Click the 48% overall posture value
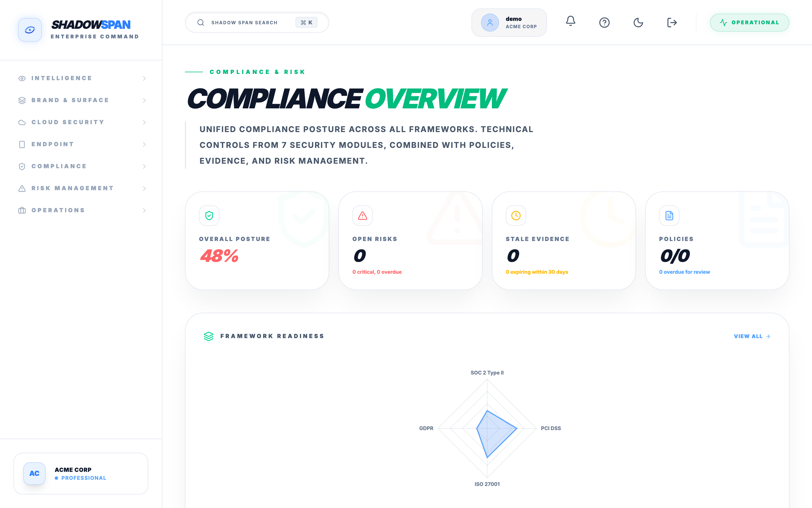812x508 pixels. [219, 256]
